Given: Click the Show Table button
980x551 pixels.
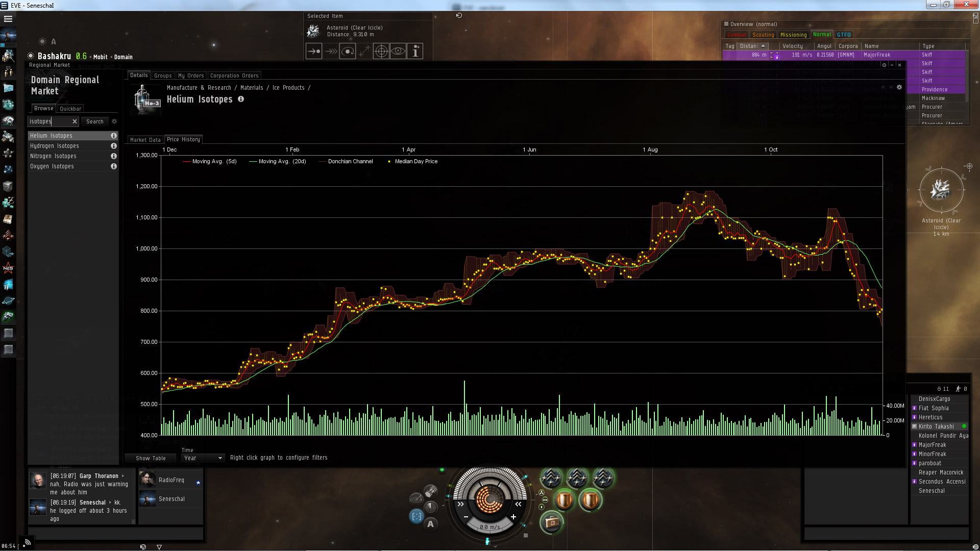Looking at the screenshot, I should tap(151, 458).
